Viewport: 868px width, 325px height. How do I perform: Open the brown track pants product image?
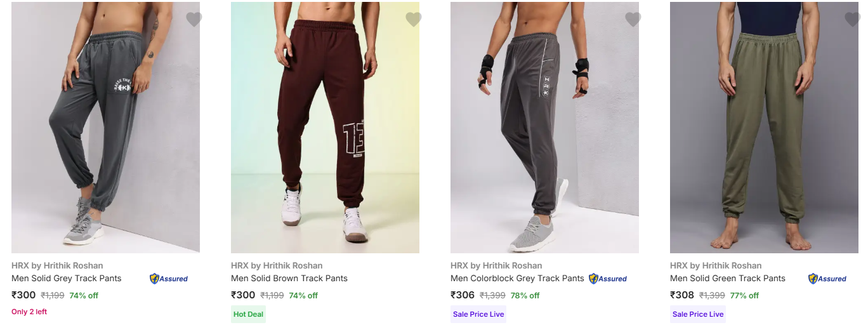(325, 128)
